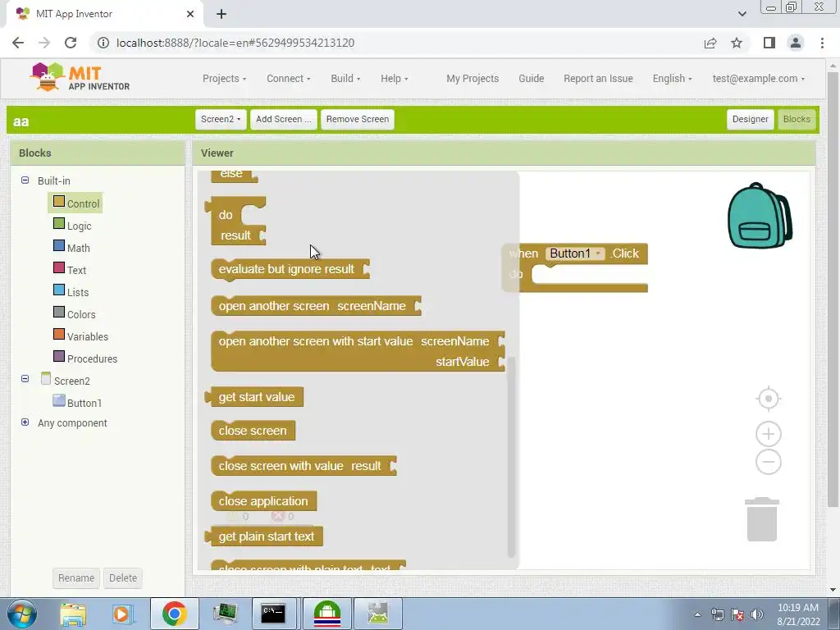Open the browser side panel icon
The height and width of the screenshot is (630, 840).
tap(769, 43)
